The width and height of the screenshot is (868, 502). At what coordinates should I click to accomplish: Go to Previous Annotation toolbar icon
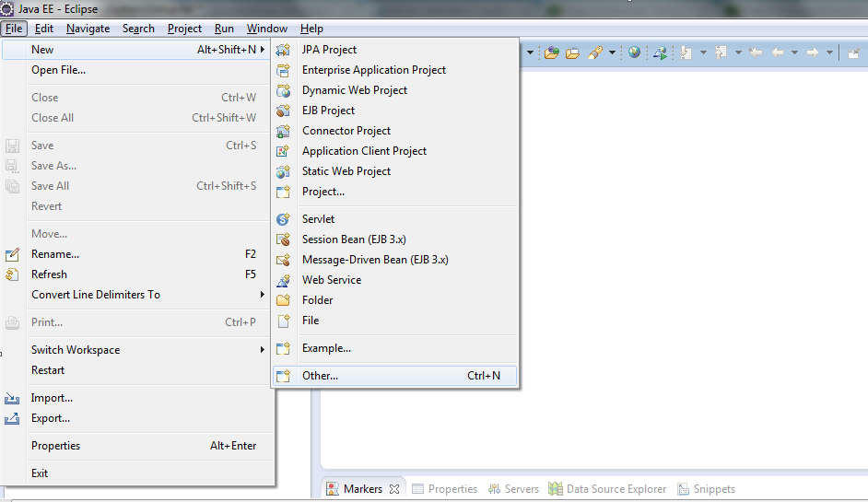[721, 53]
